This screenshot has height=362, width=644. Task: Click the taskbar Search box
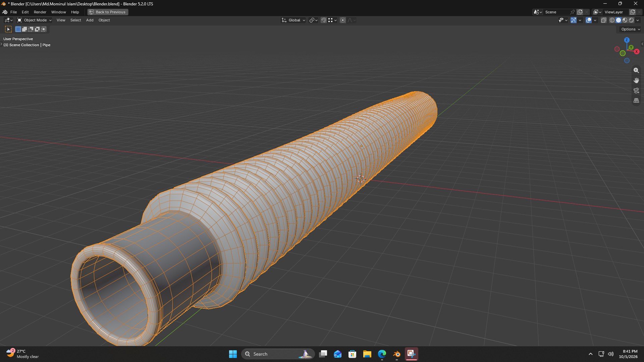(278, 354)
